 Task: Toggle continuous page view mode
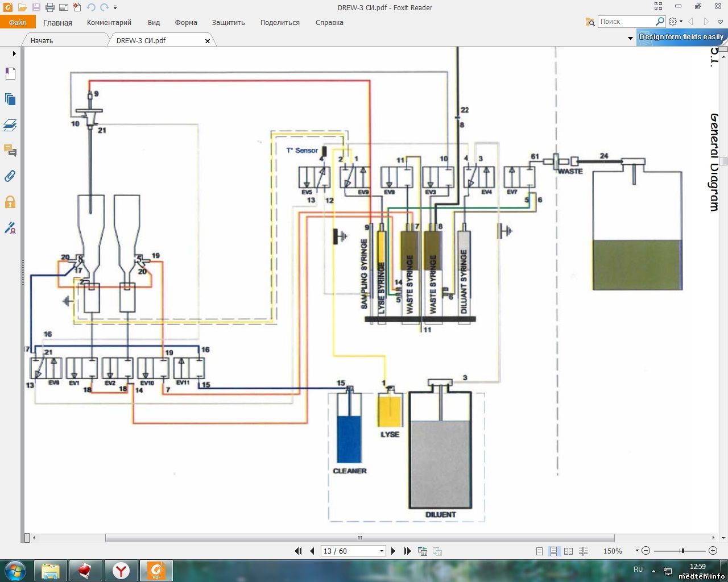coord(553,551)
